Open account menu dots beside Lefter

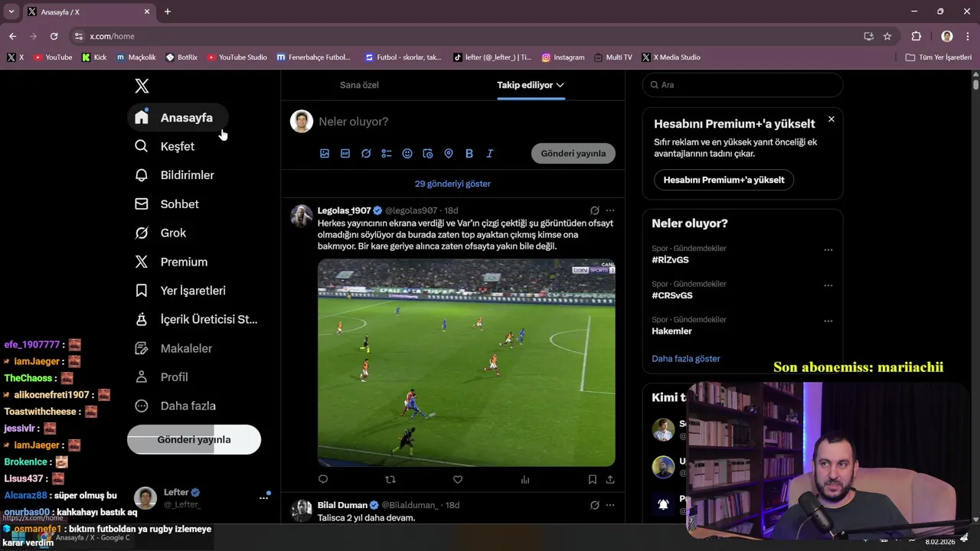pos(263,497)
